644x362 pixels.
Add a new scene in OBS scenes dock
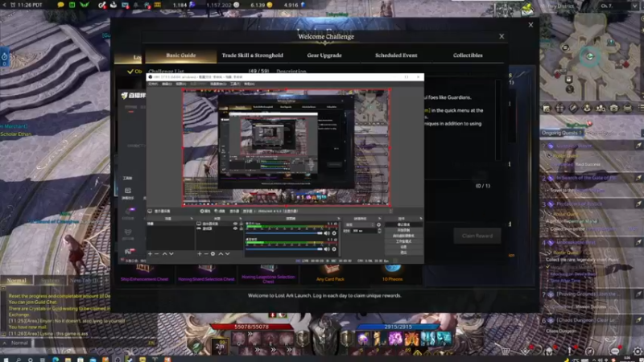(x=151, y=254)
